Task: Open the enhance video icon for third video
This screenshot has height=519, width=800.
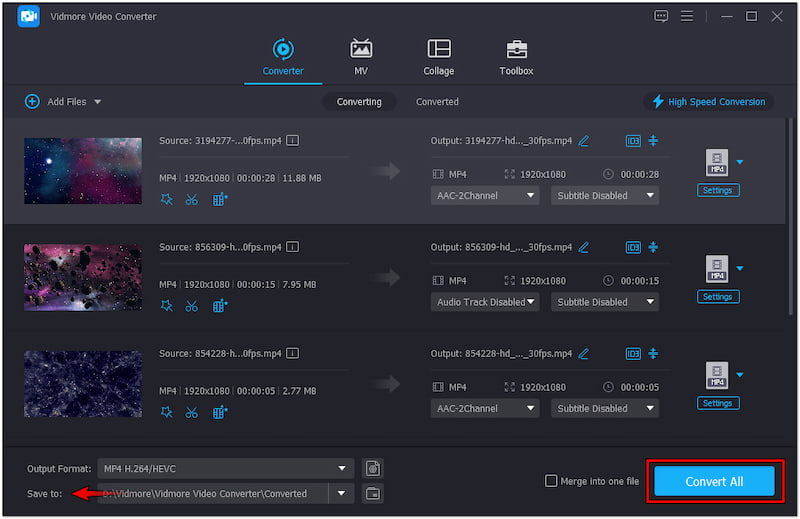Action: tap(220, 411)
